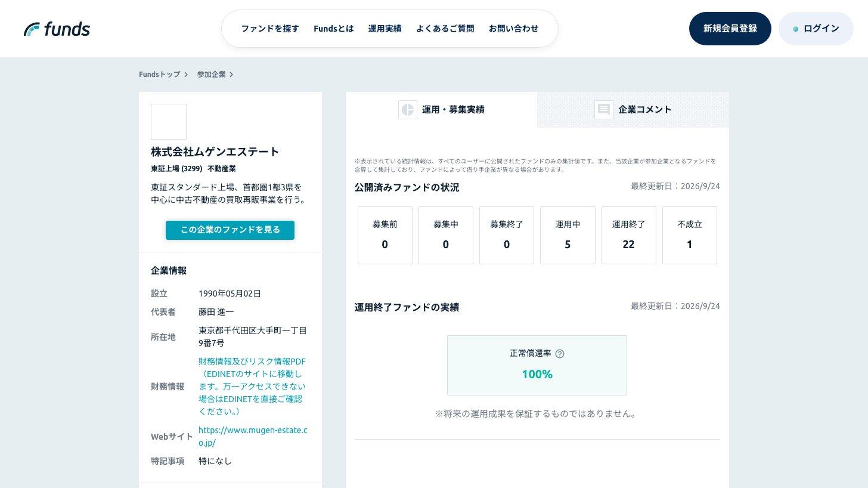Go to 運用実績 navigation item
868x488 pixels.
[x=385, y=29]
